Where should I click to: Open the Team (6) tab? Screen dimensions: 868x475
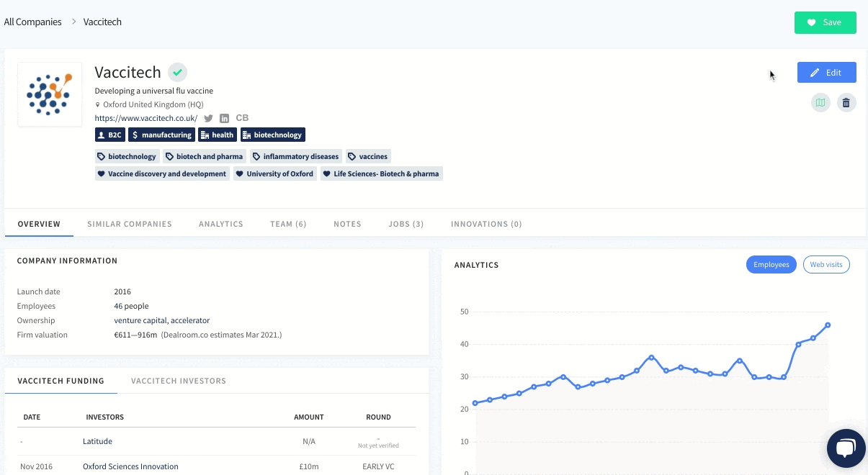pyautogui.click(x=288, y=224)
